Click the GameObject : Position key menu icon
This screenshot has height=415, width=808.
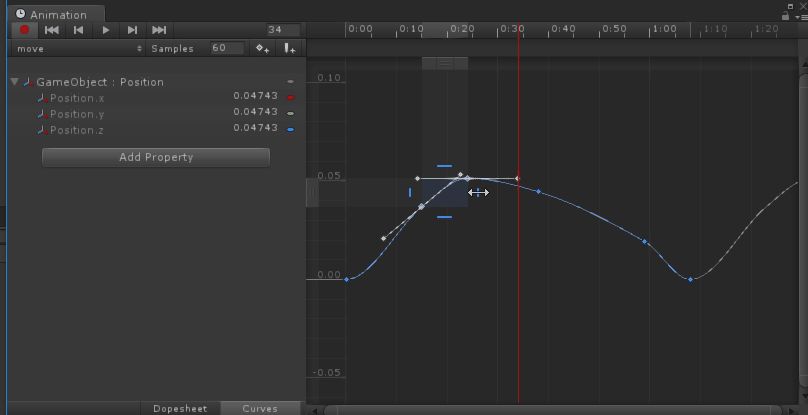coord(291,81)
